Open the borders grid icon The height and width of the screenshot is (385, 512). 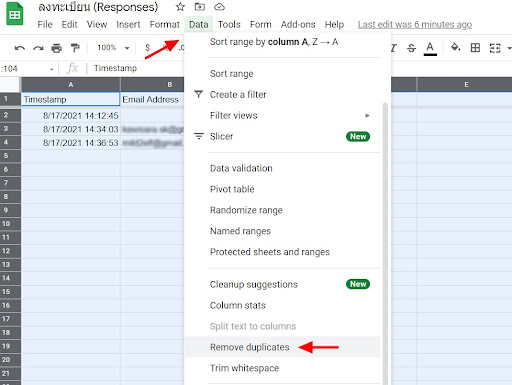(475, 48)
